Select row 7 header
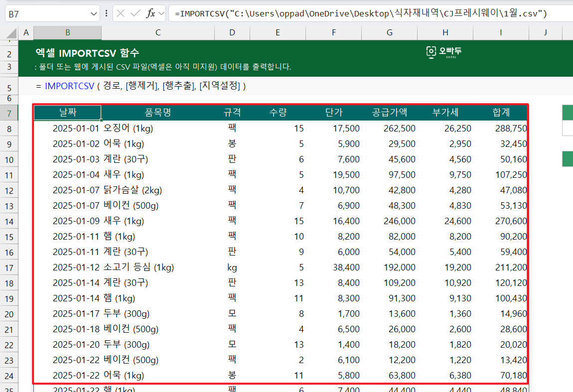Image resolution: width=573 pixels, height=392 pixels. (x=9, y=113)
